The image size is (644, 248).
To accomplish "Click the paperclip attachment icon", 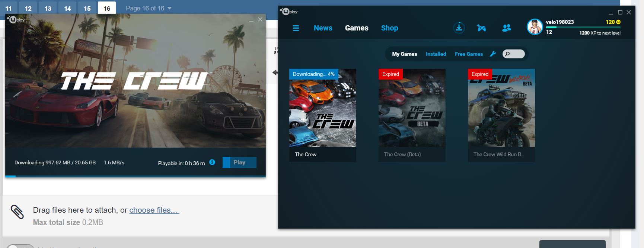I will coord(17,212).
